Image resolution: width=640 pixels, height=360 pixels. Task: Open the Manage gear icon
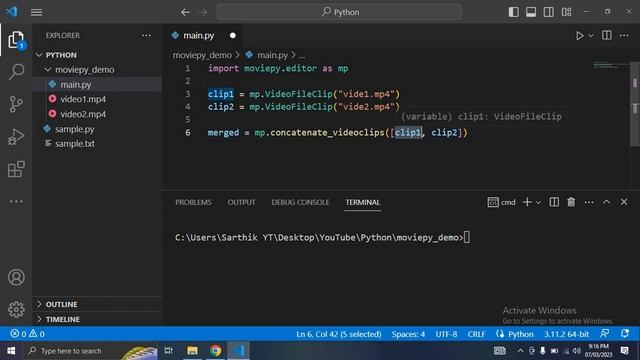click(16, 309)
